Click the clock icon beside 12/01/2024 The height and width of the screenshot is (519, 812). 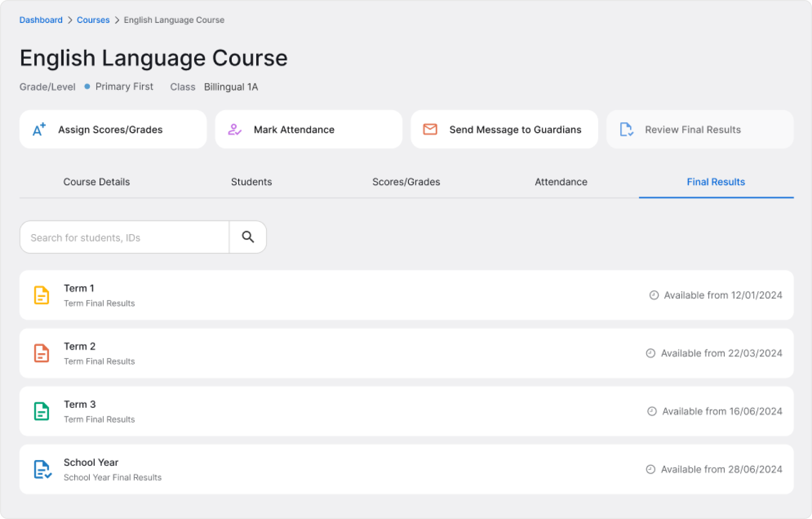654,295
